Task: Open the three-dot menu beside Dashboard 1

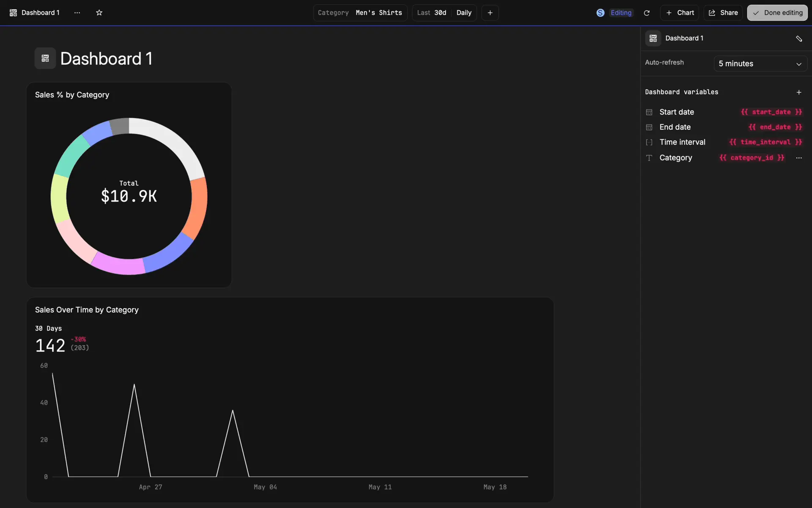Action: (77, 13)
